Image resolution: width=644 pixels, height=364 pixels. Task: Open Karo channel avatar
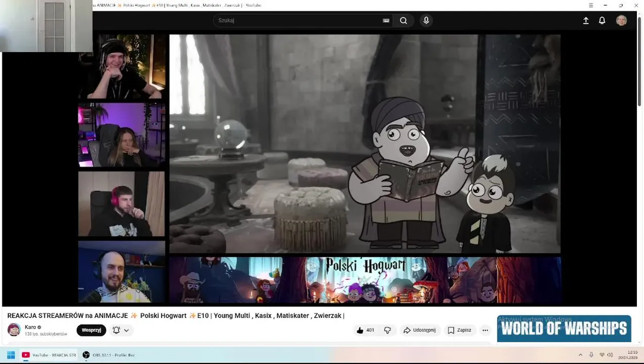tap(14, 330)
